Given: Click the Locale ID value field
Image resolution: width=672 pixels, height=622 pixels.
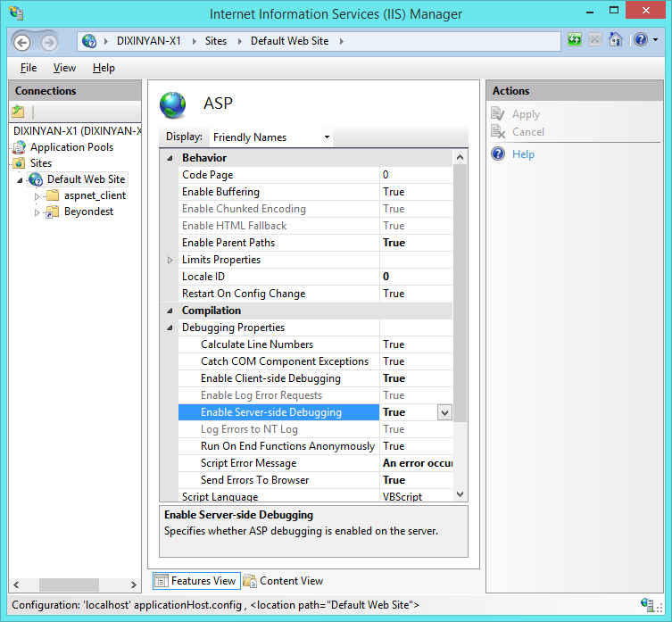Looking at the screenshot, I should [416, 277].
